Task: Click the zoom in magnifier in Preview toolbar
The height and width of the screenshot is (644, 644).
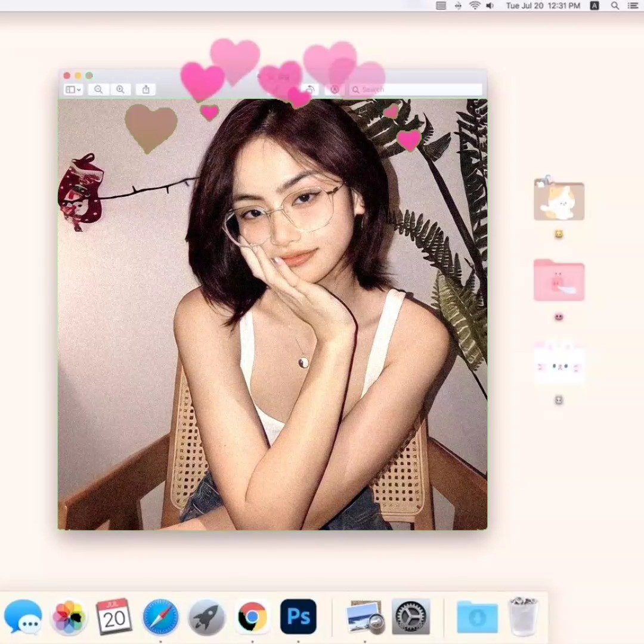Action: [120, 89]
